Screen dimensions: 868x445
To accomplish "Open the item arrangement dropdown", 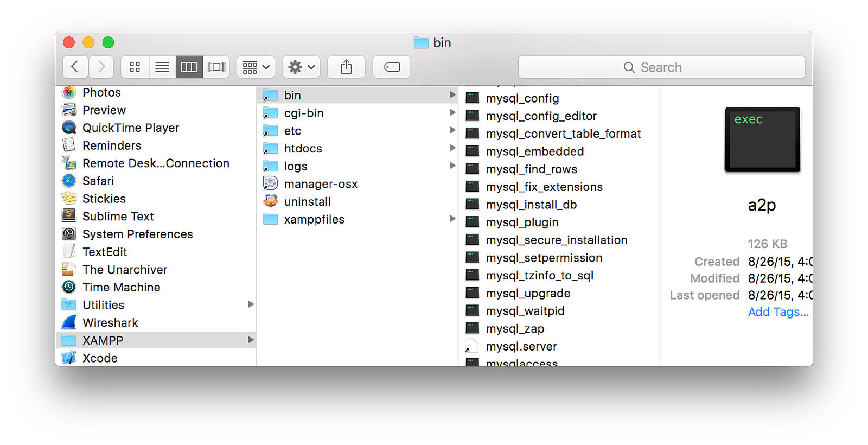I will point(256,67).
